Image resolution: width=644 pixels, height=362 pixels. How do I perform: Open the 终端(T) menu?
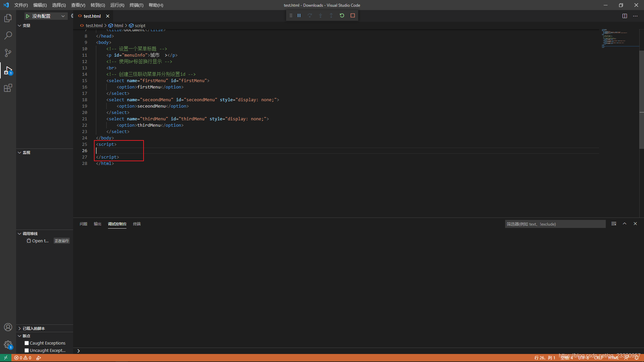click(x=136, y=5)
